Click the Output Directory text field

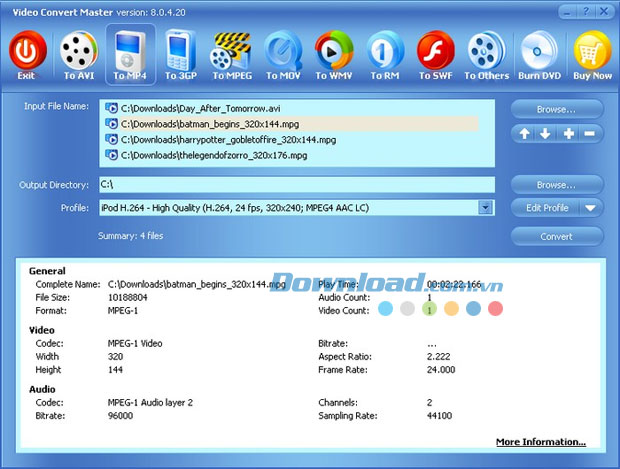click(x=297, y=185)
